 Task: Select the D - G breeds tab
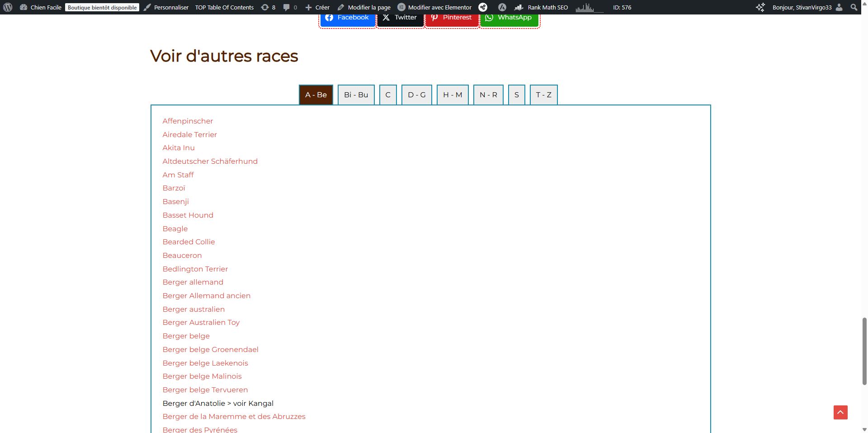416,95
